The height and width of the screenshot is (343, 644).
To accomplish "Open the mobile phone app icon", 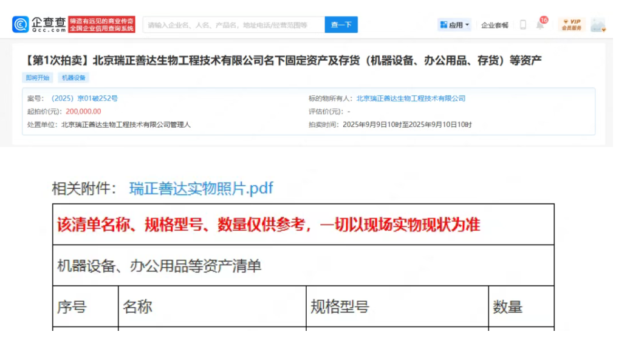I will 523,25.
